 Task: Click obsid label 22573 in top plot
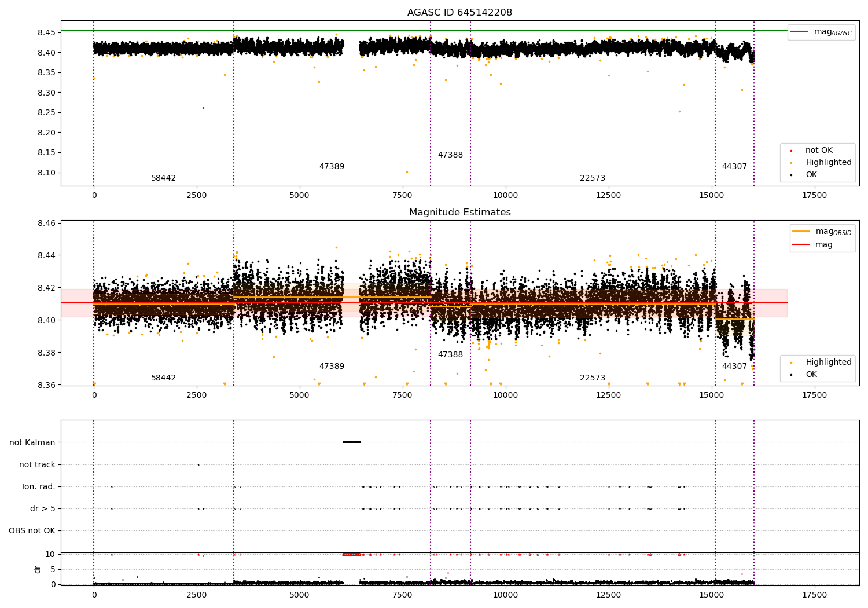593,178
